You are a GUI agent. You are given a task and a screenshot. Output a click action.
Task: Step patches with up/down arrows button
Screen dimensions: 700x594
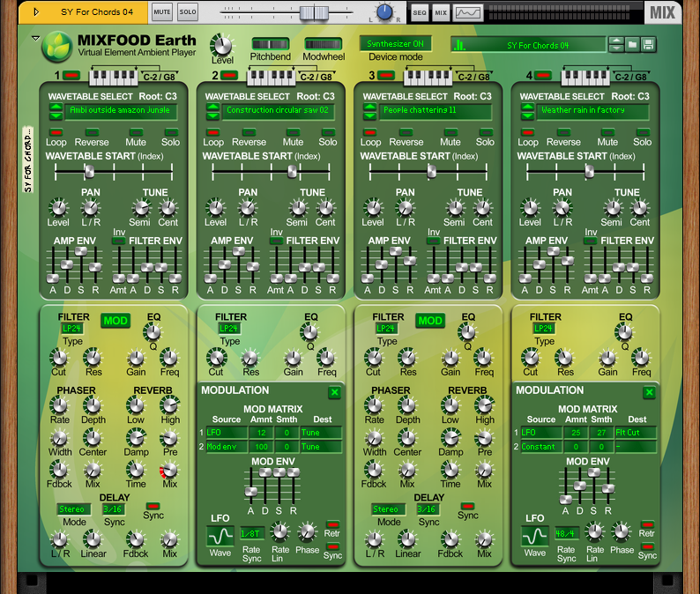click(x=616, y=45)
